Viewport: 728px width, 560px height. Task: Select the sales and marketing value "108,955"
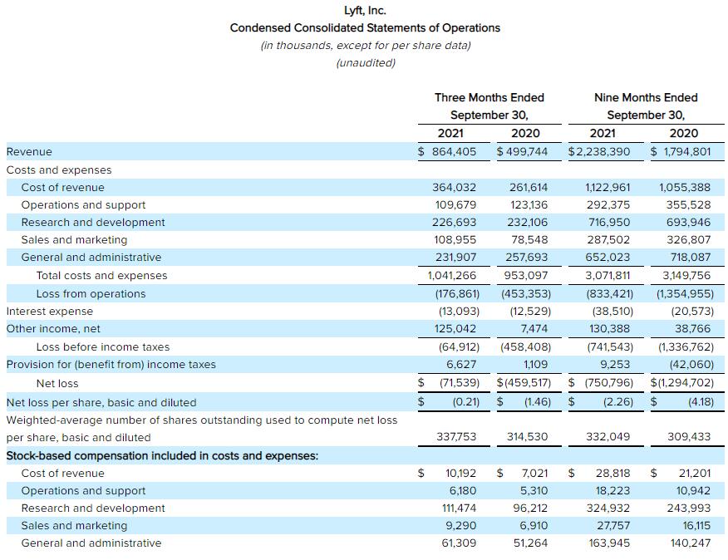(455, 239)
